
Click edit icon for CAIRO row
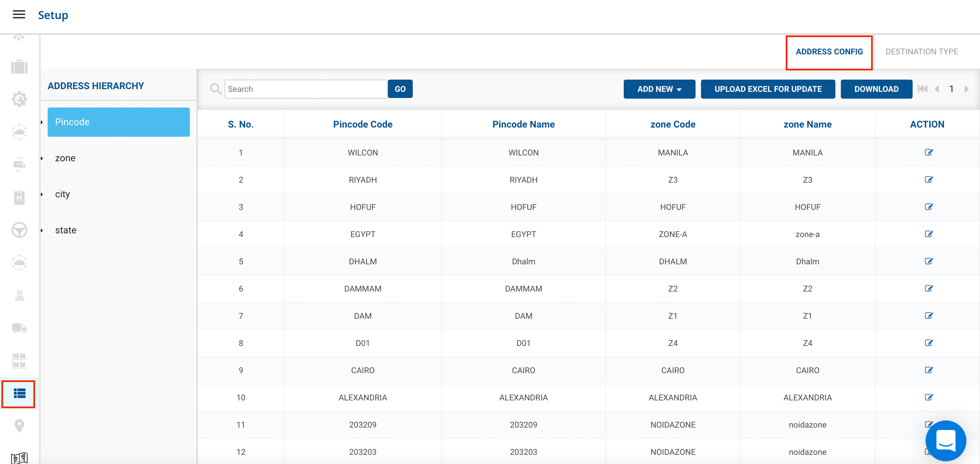click(x=928, y=370)
